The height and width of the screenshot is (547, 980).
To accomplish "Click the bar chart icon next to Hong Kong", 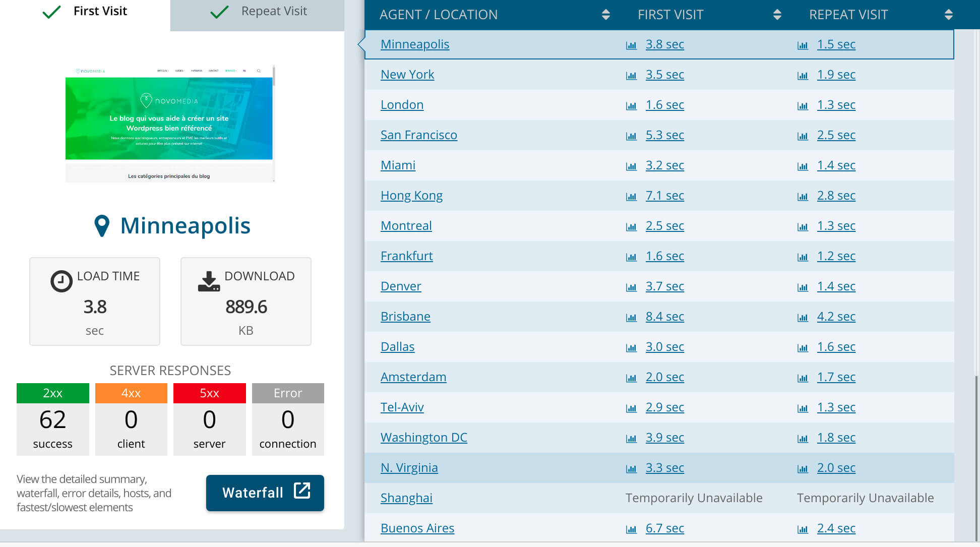I will pos(631,196).
